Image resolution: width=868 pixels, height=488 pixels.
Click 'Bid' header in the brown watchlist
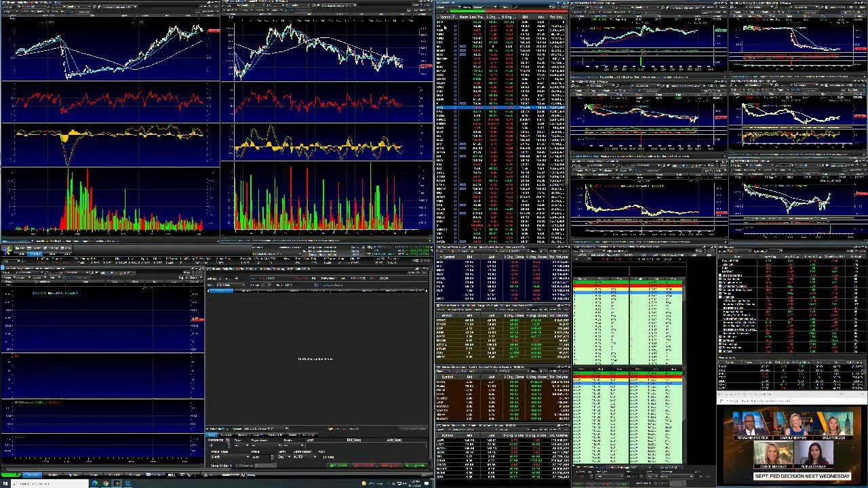click(469, 377)
